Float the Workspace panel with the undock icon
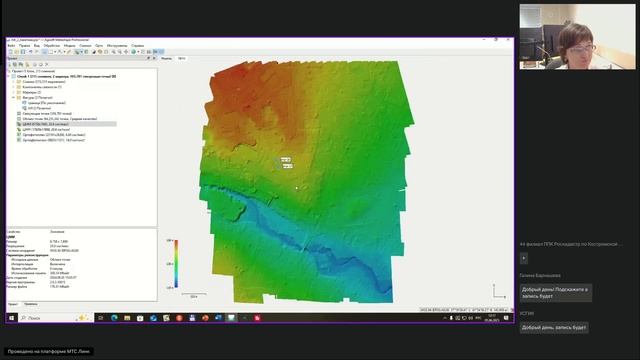The width and height of the screenshot is (640, 360). pos(148,58)
